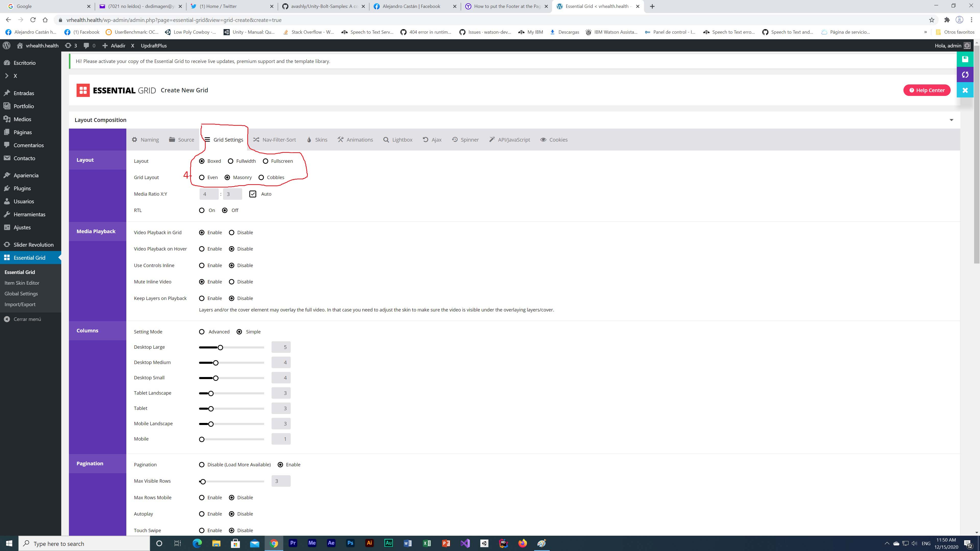Viewport: 980px width, 551px height.
Task: Switch to the Naming tab
Action: coord(145,140)
